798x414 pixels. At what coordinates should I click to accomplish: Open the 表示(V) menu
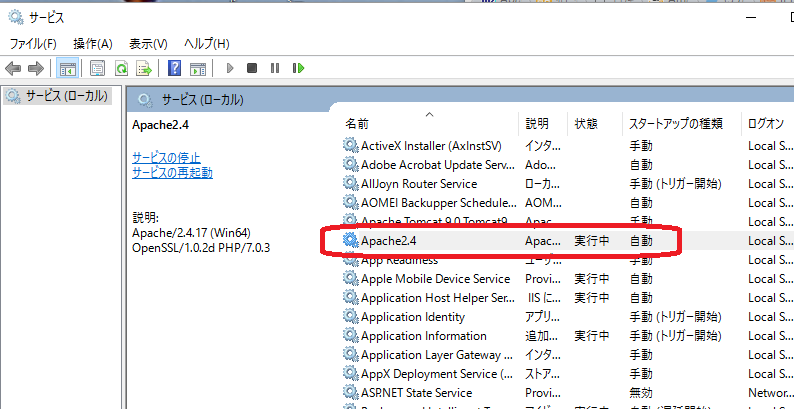pos(148,44)
